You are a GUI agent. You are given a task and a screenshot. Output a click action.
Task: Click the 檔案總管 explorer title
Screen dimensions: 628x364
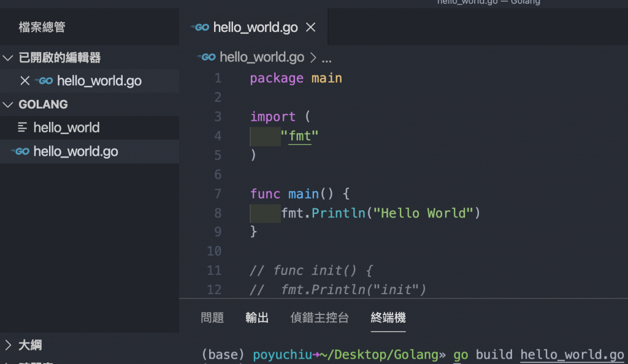pyautogui.click(x=42, y=27)
